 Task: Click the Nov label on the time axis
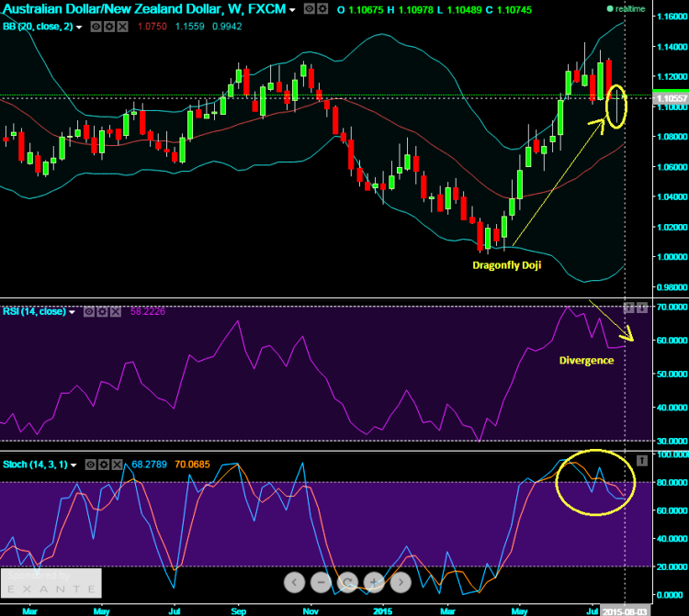(311, 611)
